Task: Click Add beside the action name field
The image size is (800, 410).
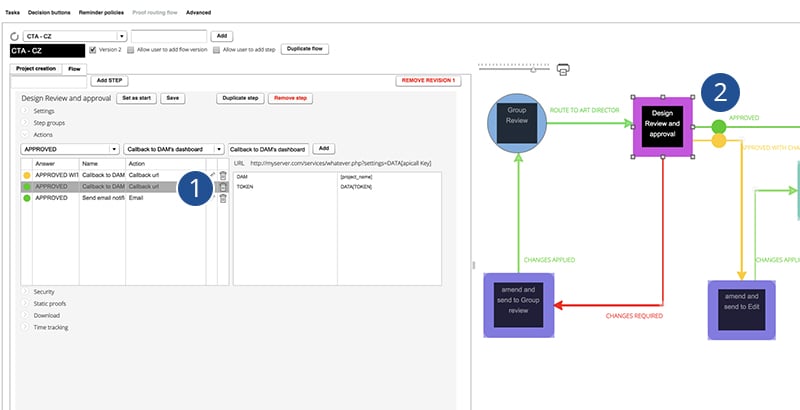Action: [323, 148]
